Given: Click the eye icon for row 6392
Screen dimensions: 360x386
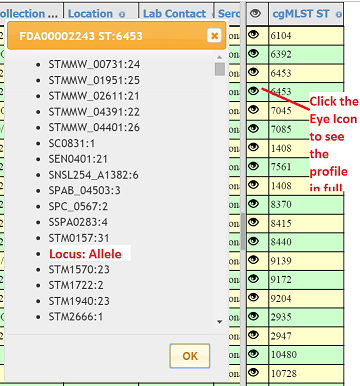Looking at the screenshot, I should (254, 53).
